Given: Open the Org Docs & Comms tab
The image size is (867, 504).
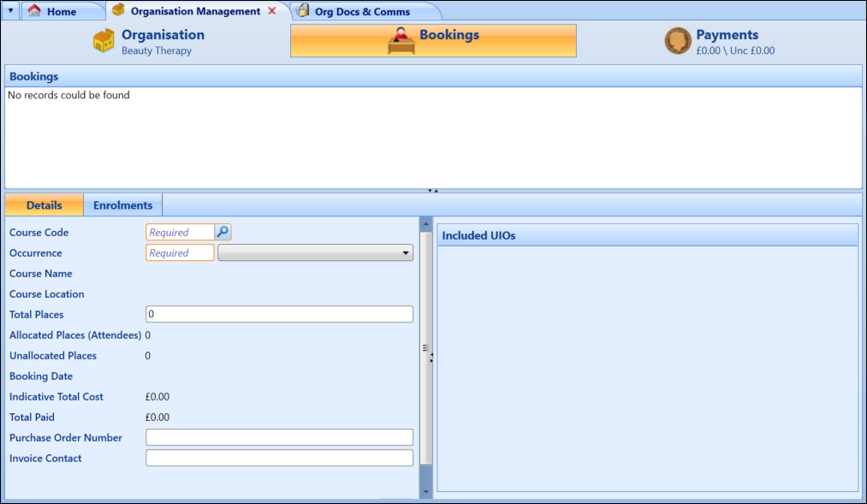Looking at the screenshot, I should point(362,12).
